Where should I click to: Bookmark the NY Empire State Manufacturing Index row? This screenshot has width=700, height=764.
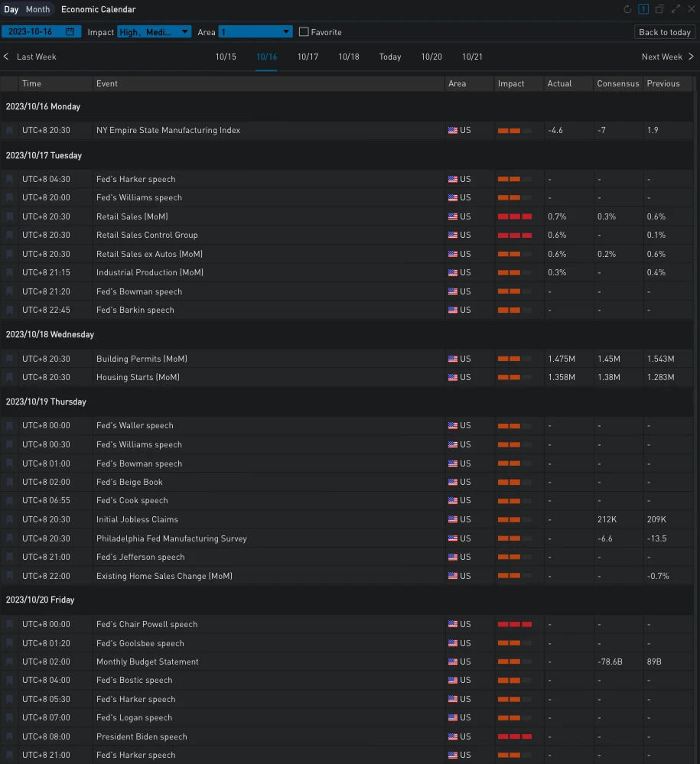(x=9, y=131)
